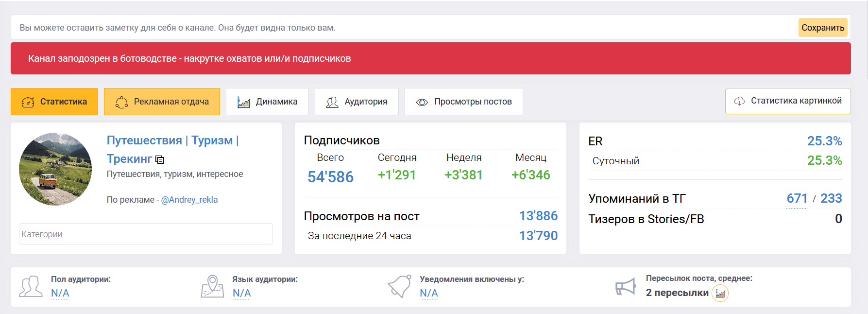
Task: Open the 671 mentions in TG link
Action: pos(797,198)
